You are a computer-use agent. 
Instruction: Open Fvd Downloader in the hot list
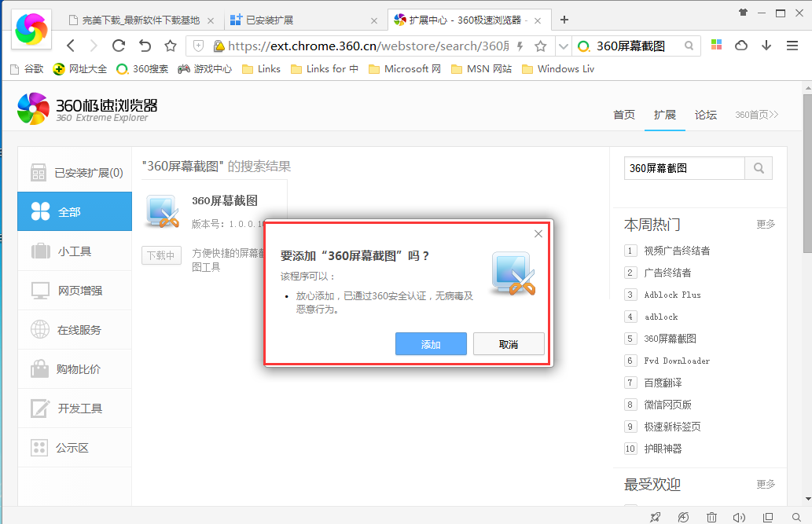click(x=677, y=361)
